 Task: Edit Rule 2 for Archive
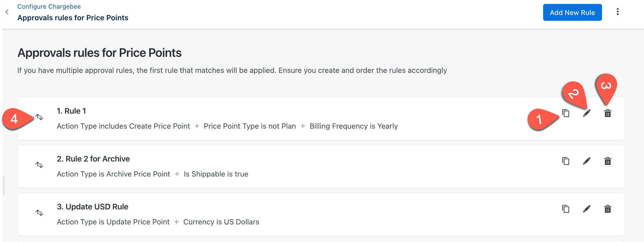pos(586,161)
